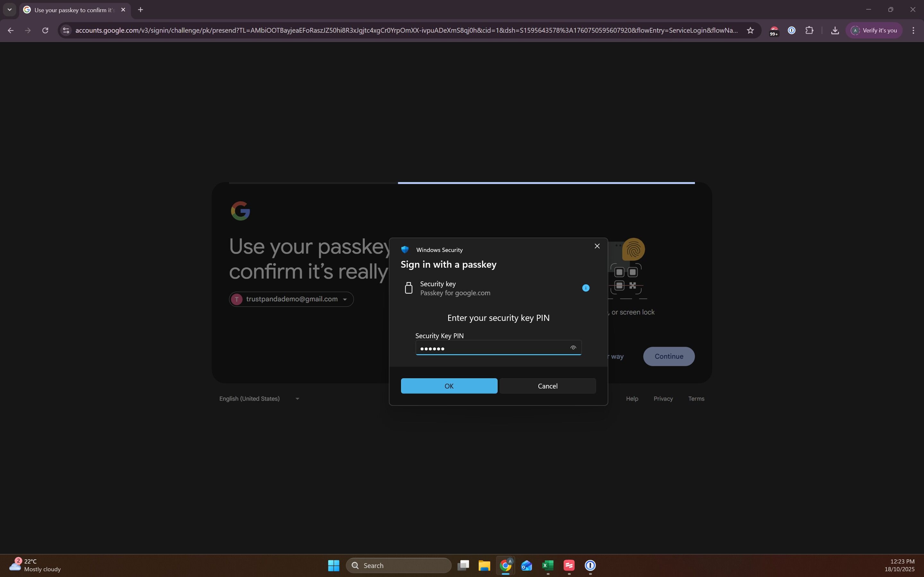Viewport: 924px width, 577px height.
Task: Open Excel from the taskbar
Action: (548, 565)
